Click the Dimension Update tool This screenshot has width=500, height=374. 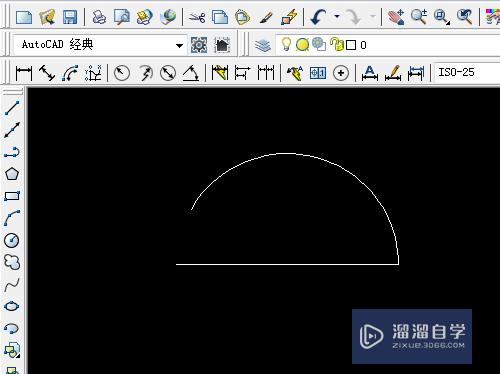point(416,73)
